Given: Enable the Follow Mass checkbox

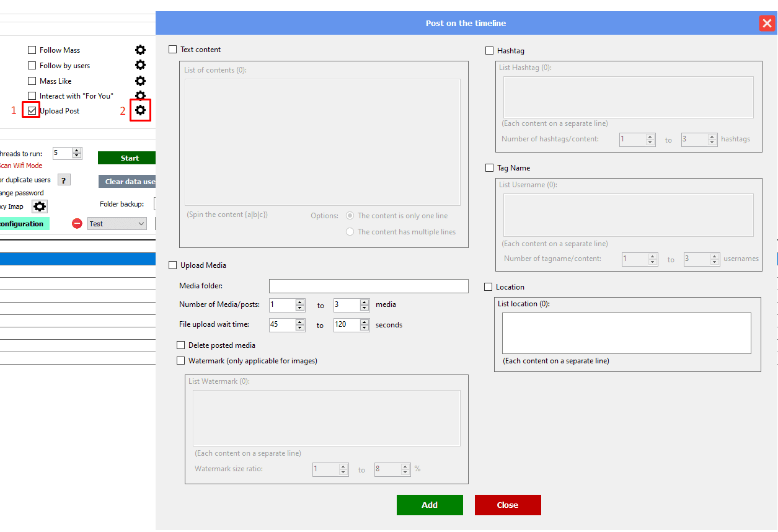Looking at the screenshot, I should pyautogui.click(x=32, y=50).
